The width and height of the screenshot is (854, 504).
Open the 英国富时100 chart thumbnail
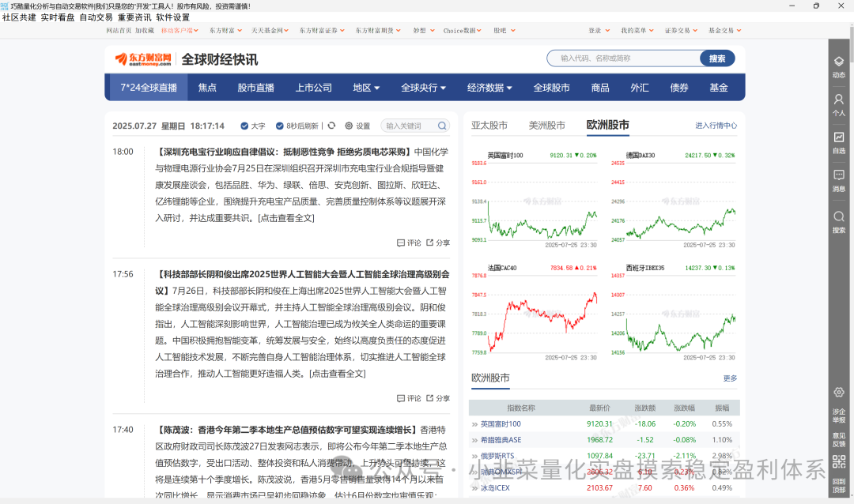tap(535, 200)
